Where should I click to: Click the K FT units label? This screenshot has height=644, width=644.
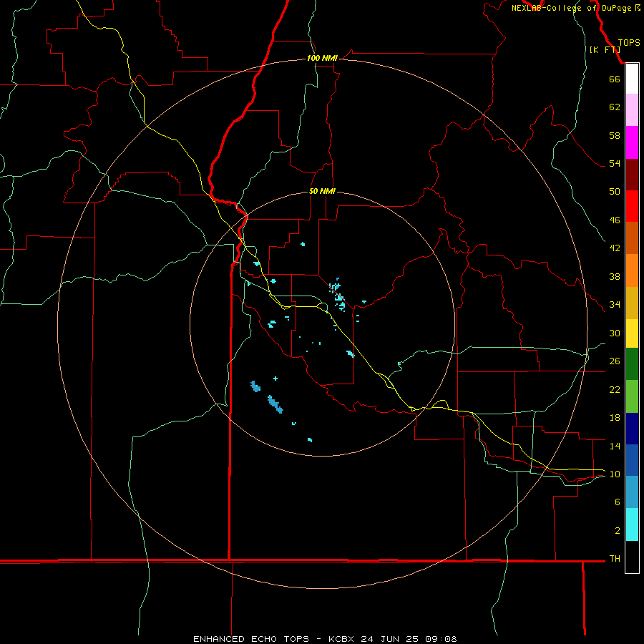pos(605,49)
